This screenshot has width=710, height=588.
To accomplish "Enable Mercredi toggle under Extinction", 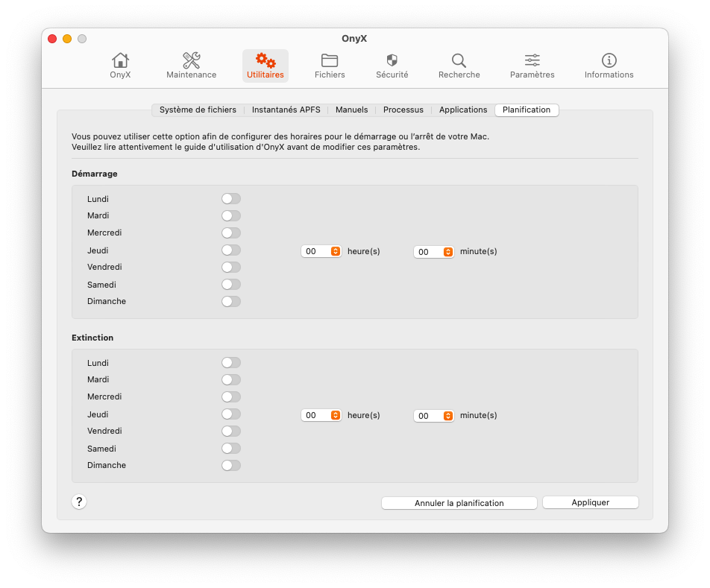I will 231,397.
